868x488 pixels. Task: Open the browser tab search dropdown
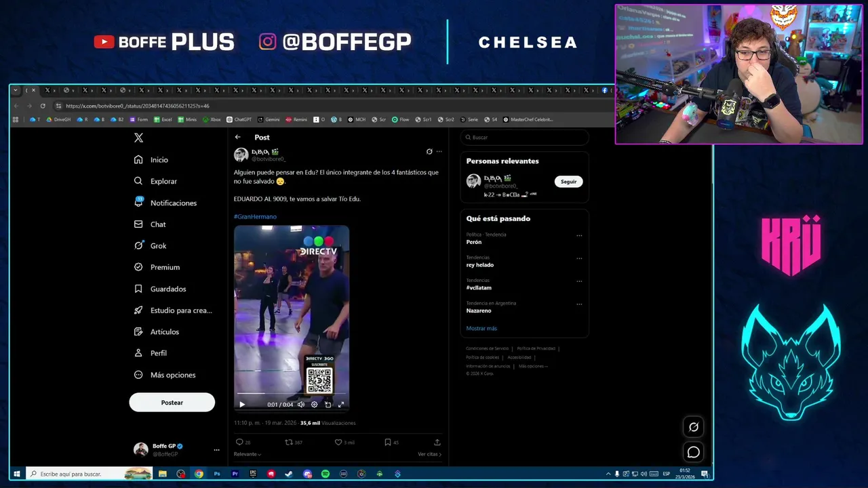tap(16, 90)
